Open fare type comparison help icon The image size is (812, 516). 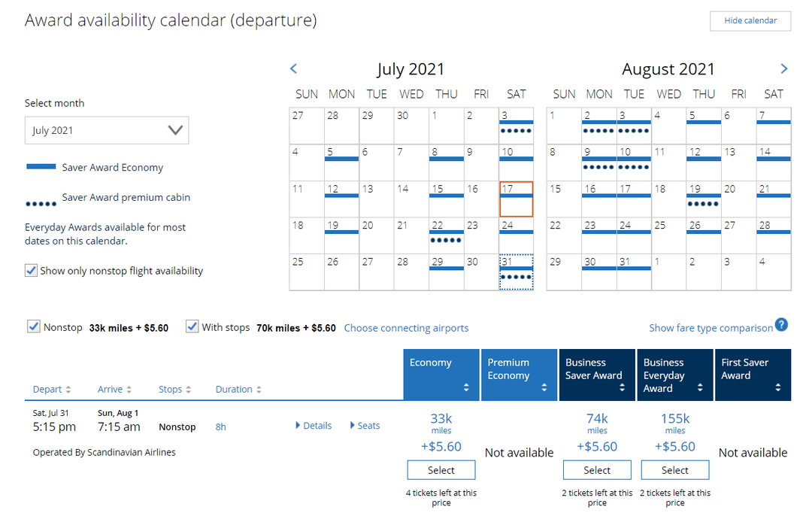(x=782, y=325)
